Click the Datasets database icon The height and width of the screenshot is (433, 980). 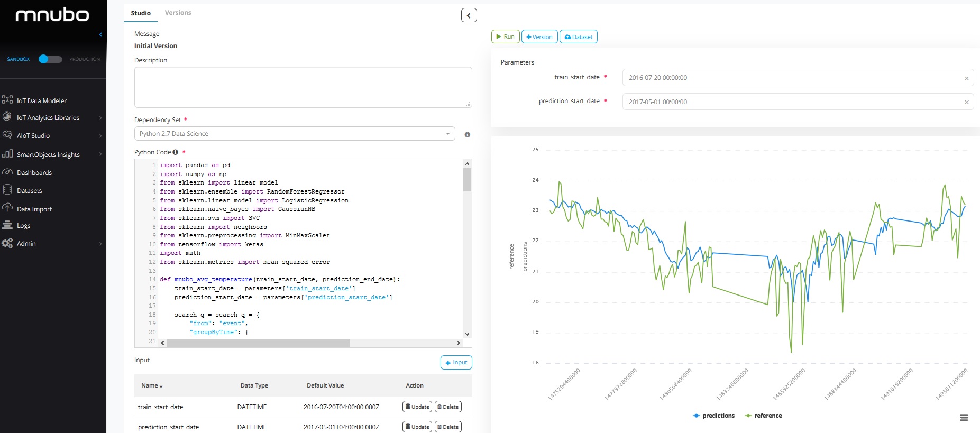click(7, 190)
